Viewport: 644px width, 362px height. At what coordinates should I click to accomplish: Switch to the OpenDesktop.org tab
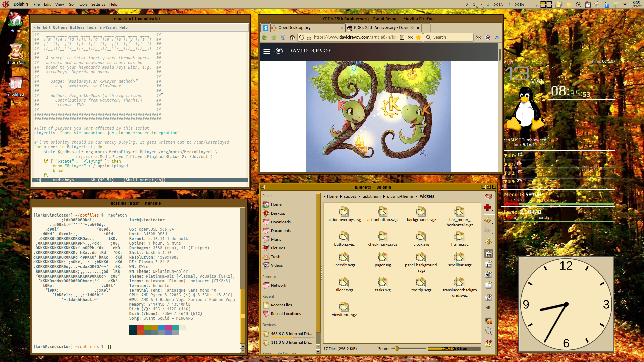click(x=308, y=28)
